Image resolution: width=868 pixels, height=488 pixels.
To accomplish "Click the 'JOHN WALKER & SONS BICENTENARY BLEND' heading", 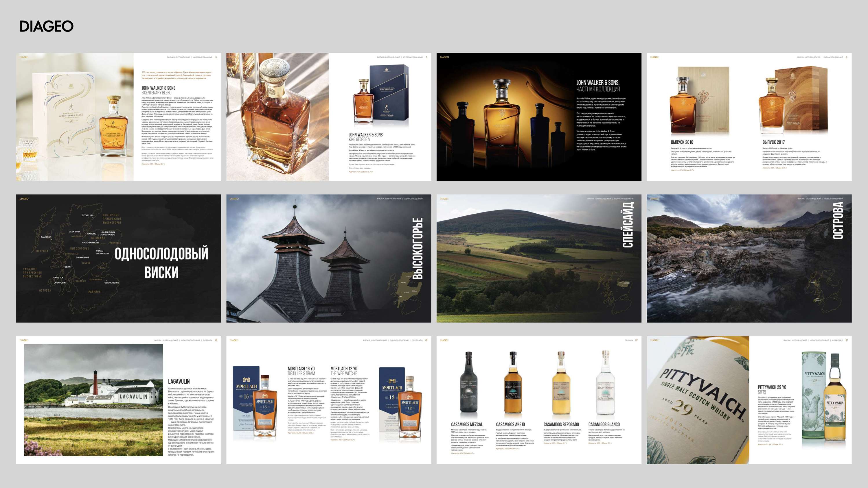I will pyautogui.click(x=158, y=90).
